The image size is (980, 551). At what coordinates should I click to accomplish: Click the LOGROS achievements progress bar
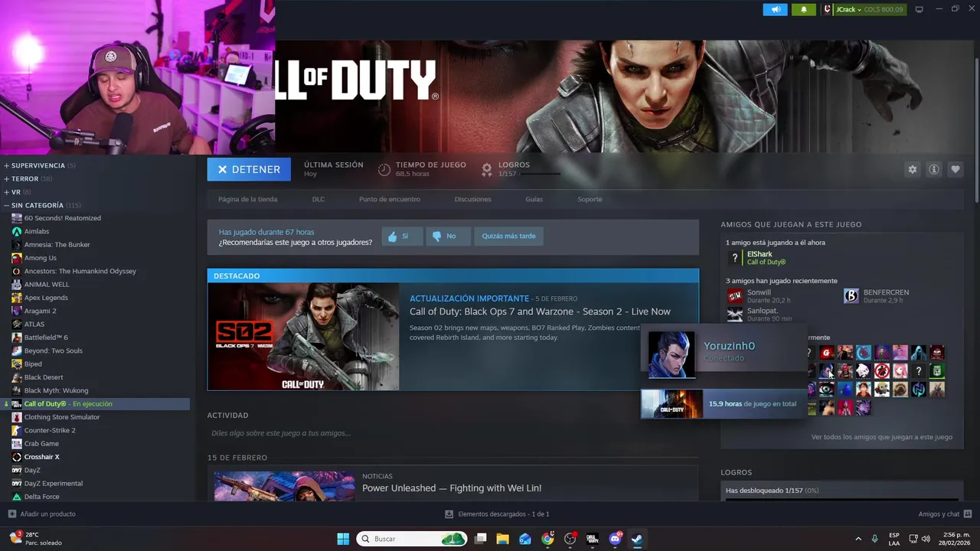coord(541,174)
